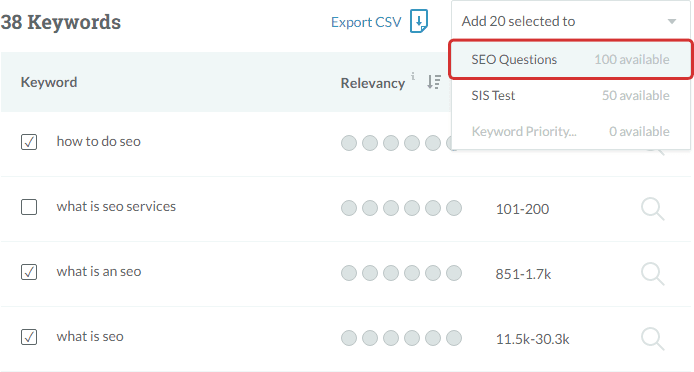Uncheck the 'what is an seo' checkbox
The image size is (694, 372).
coord(29,272)
